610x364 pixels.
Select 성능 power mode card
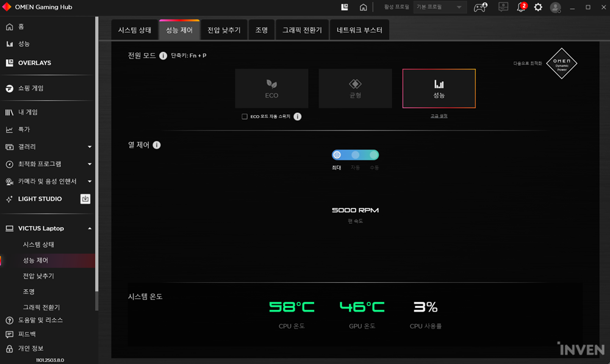point(439,88)
